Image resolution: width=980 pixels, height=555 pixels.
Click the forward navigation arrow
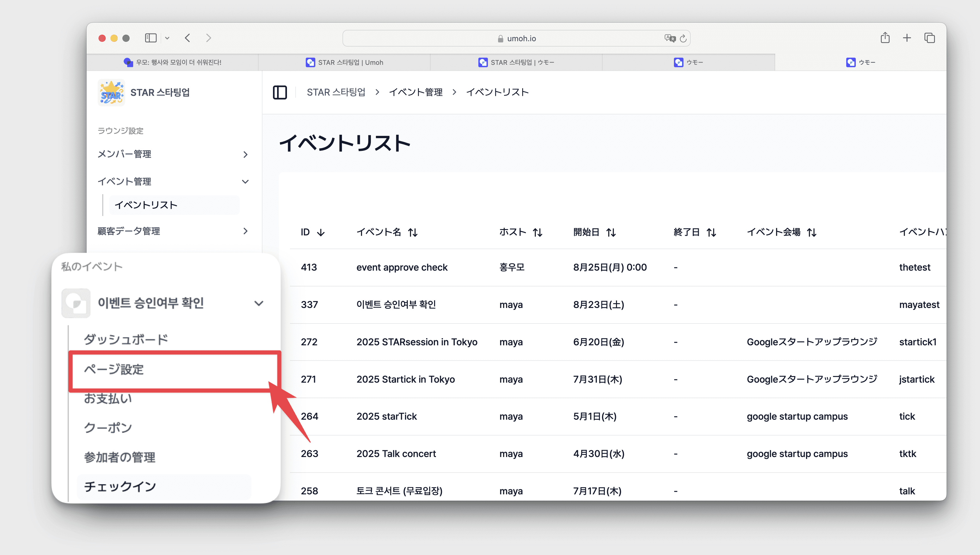pos(208,38)
